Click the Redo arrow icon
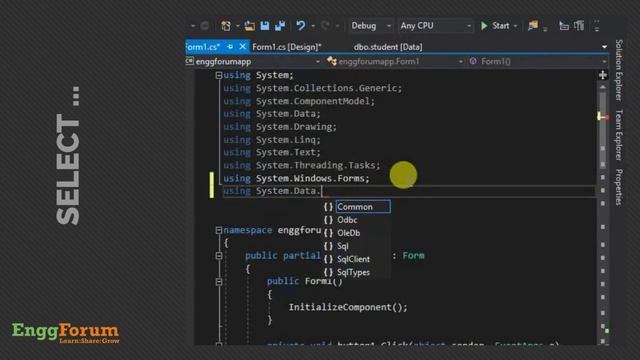 (x=325, y=26)
